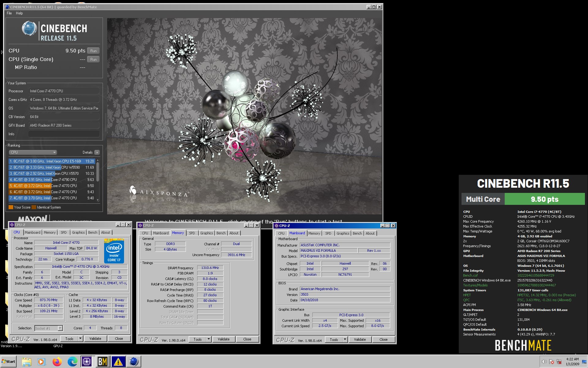
Task: Click Validate in the first CPU-Z window
Action: pos(95,339)
